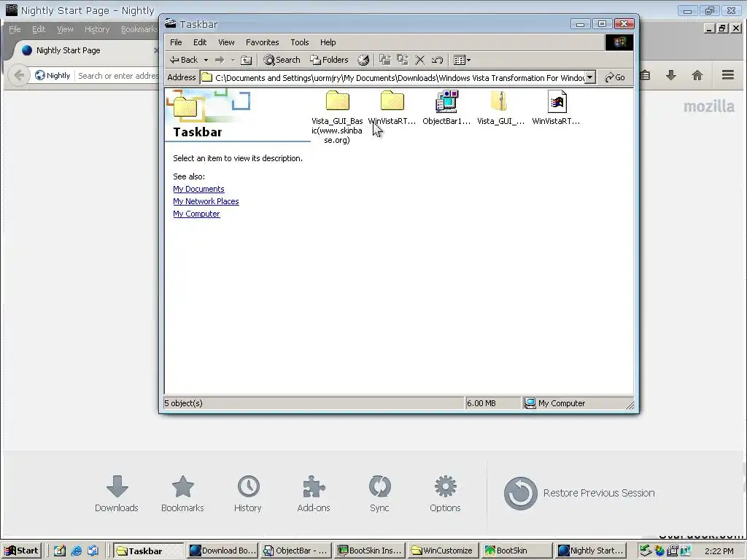
Task: Click the '6.00 MB' status bar entry
Action: tap(481, 403)
